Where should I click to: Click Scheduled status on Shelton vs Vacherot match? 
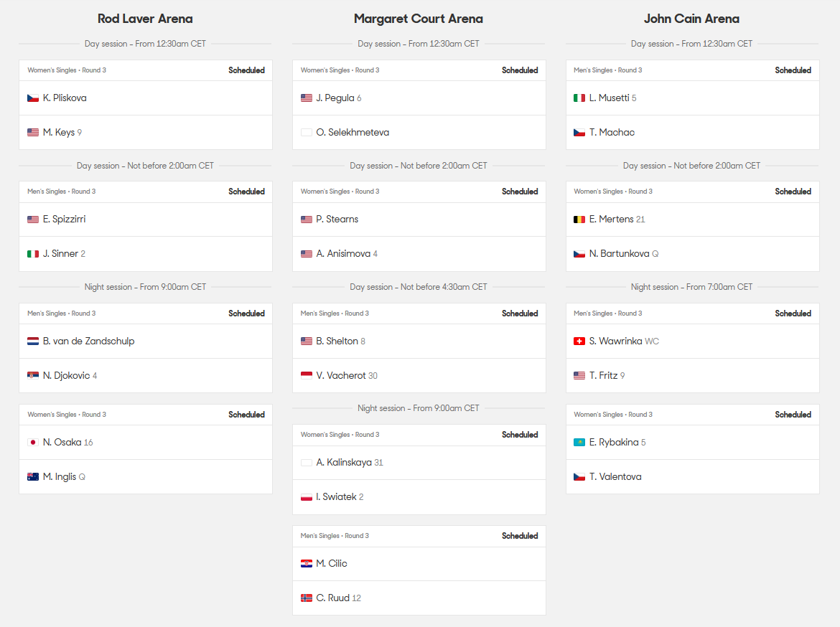point(520,313)
